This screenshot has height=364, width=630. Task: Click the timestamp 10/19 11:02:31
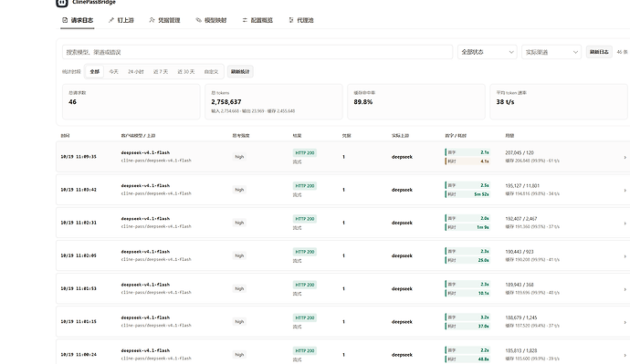[x=79, y=223]
